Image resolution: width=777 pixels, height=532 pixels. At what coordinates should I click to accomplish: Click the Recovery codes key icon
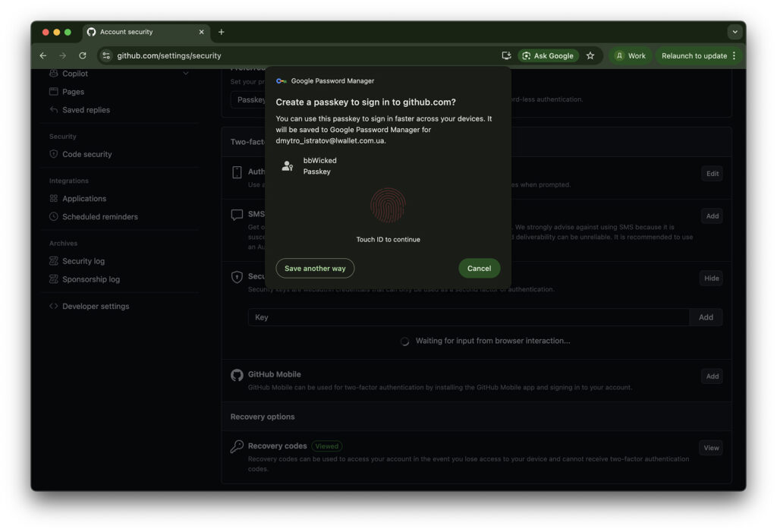tap(237, 447)
